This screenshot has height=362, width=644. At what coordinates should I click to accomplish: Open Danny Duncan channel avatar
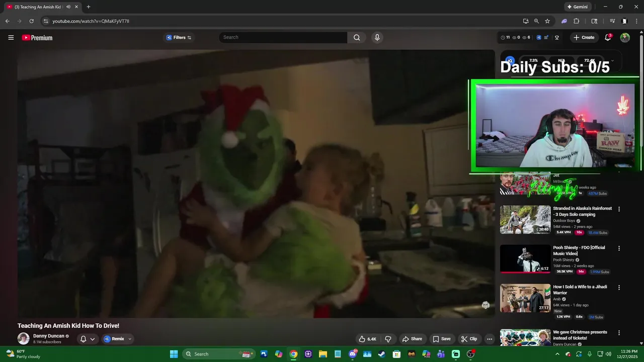(x=24, y=338)
